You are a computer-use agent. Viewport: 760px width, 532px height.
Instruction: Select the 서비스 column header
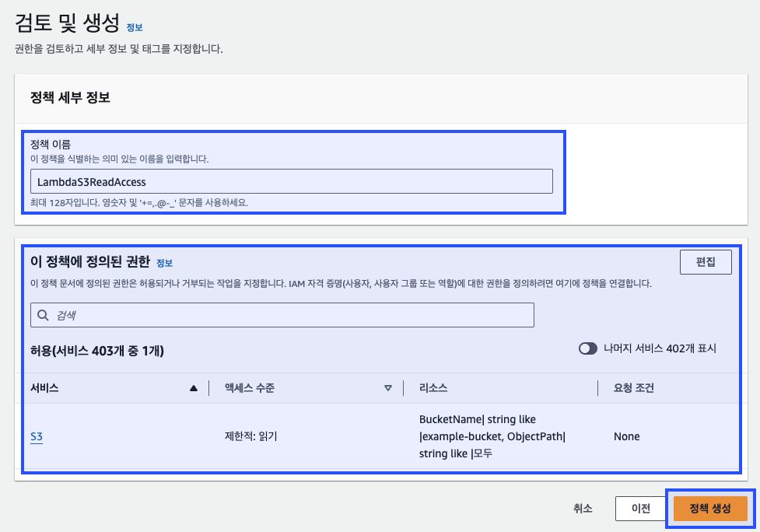point(44,388)
